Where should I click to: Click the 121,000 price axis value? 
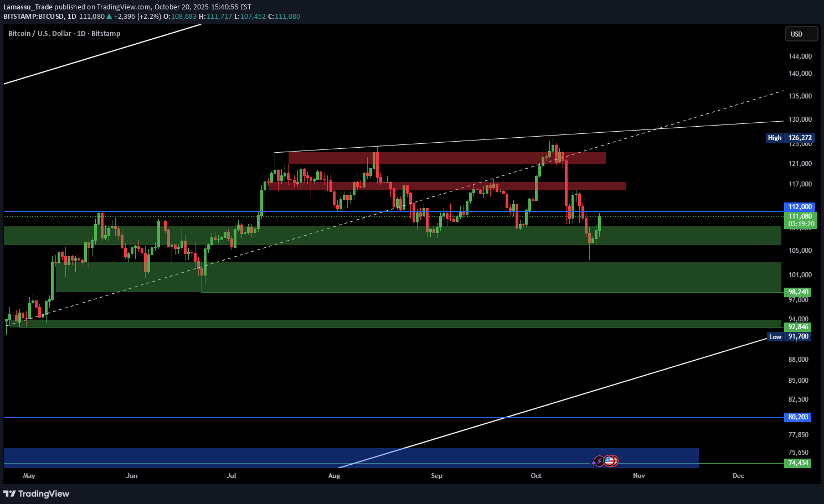pos(800,164)
